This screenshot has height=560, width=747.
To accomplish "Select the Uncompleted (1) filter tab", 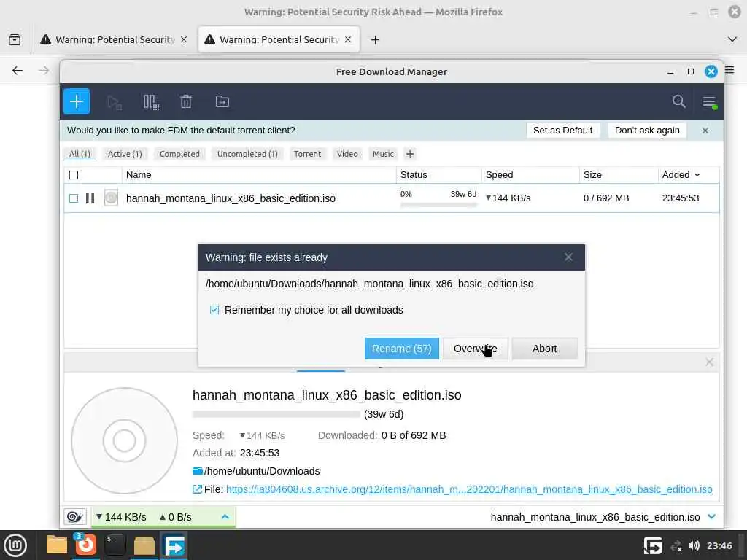I will pyautogui.click(x=247, y=154).
